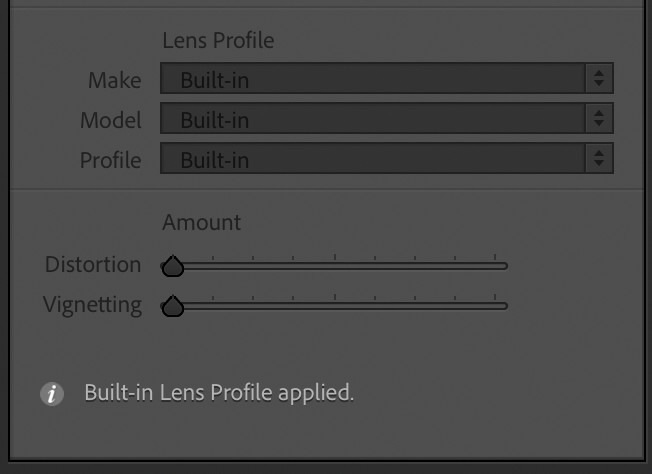Click the "Built-in Lens Profile applied" message
The image size is (652, 474).
point(219,393)
